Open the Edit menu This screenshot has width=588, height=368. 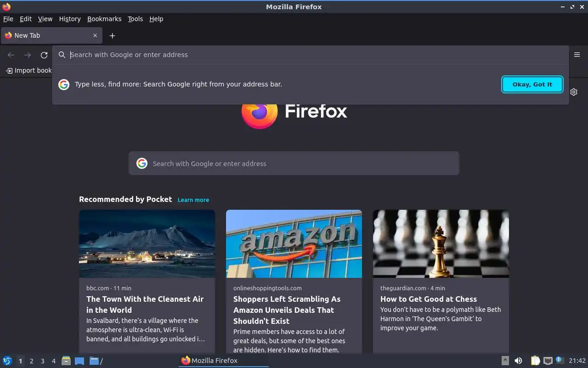coord(25,19)
